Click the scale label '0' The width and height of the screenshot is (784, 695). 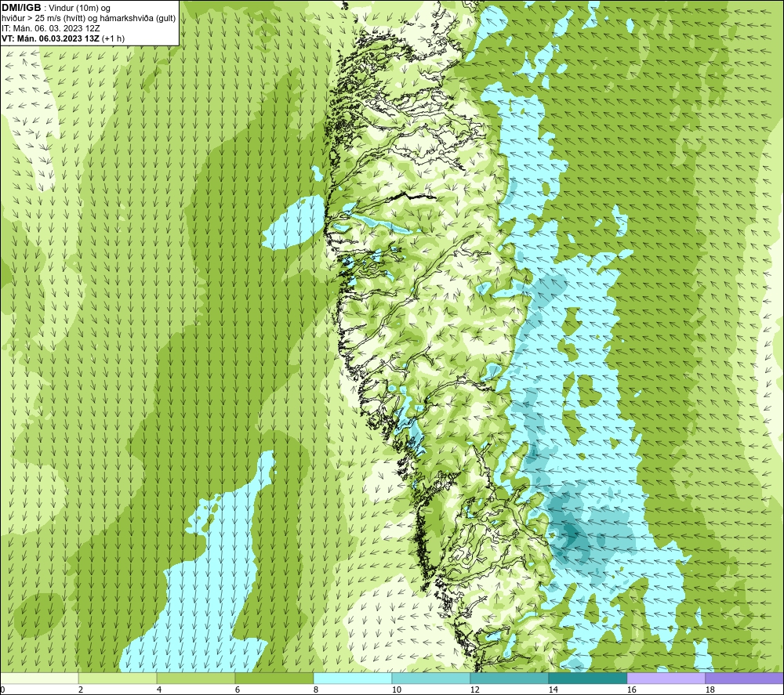point(2,690)
